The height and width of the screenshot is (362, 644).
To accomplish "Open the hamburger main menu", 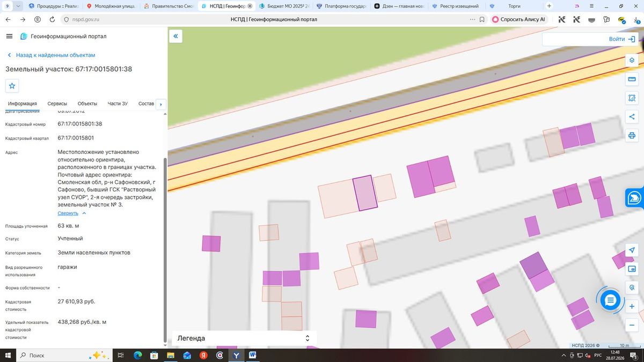I will (x=9, y=36).
